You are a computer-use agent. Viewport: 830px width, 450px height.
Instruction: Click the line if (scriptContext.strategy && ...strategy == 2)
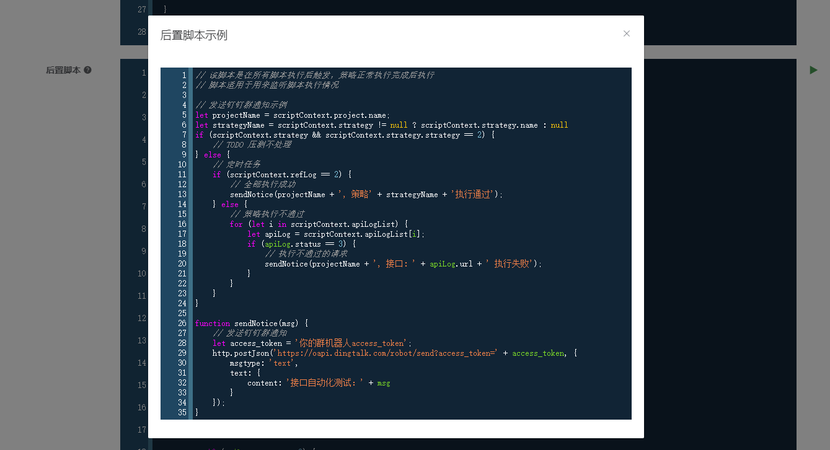point(345,135)
